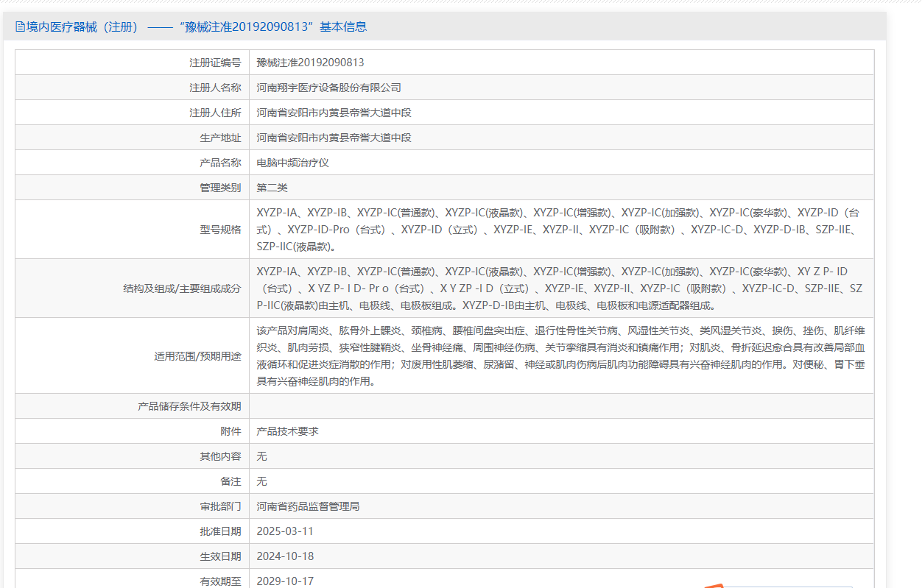
Task: Select the date 2025-03-11
Action: click(x=285, y=531)
